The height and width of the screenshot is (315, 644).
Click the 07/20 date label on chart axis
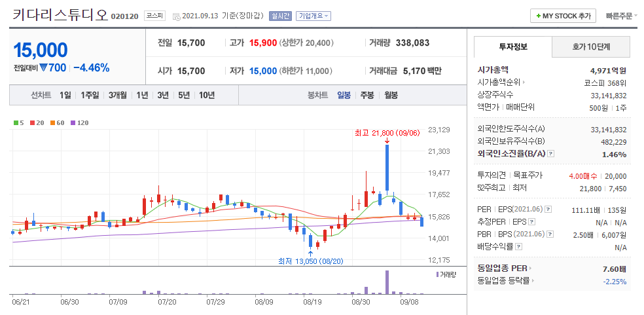pyautogui.click(x=167, y=301)
